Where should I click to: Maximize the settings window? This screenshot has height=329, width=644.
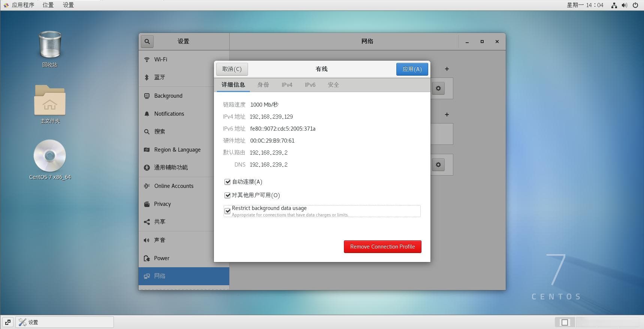pos(482,42)
